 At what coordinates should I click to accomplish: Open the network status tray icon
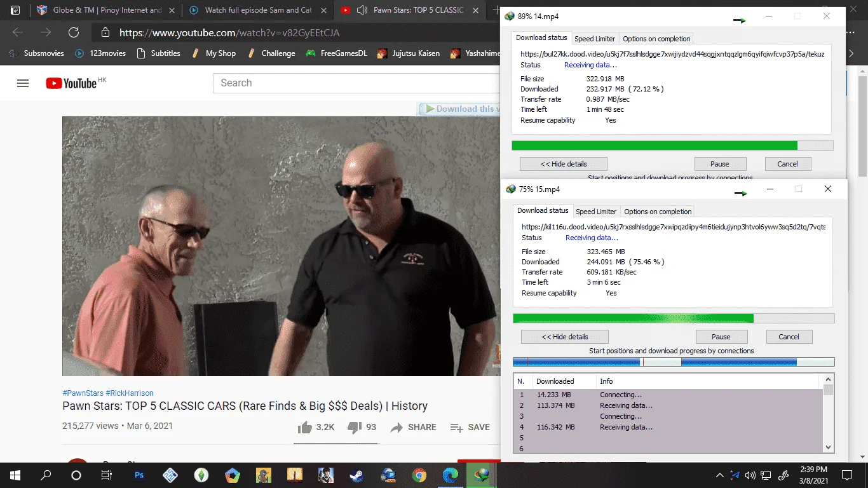point(766,475)
